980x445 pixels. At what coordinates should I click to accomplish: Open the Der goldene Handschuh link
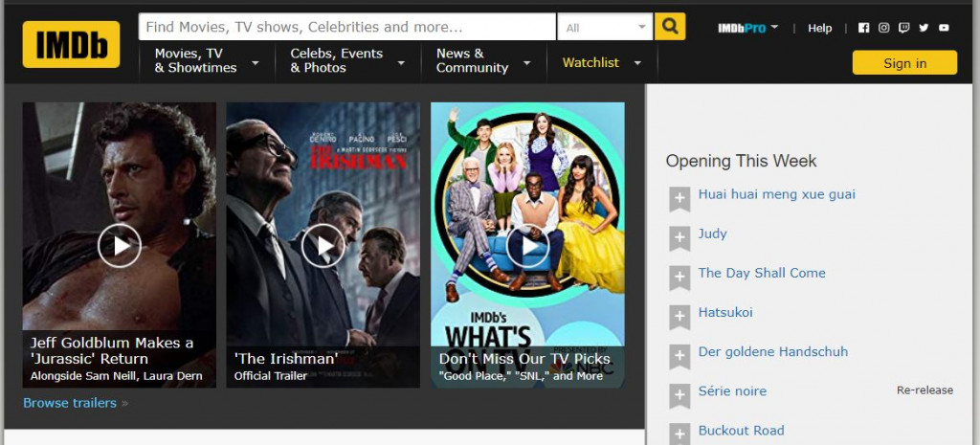[x=773, y=352]
